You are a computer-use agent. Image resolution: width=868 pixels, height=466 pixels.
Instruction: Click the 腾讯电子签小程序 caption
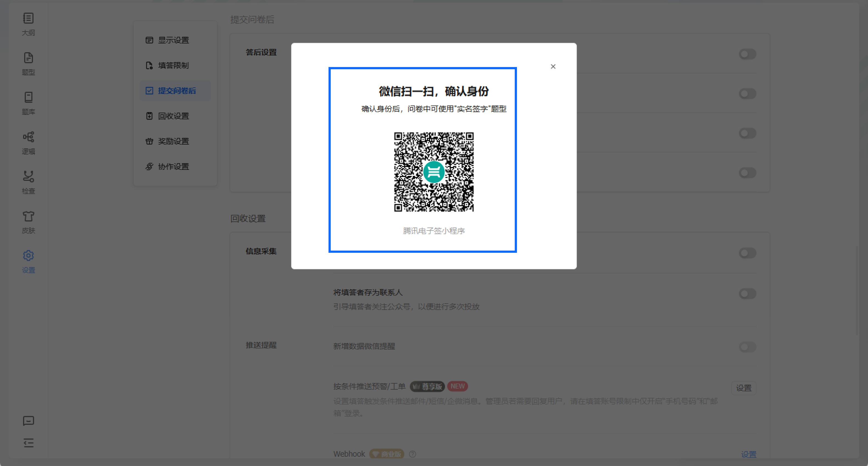pos(434,231)
